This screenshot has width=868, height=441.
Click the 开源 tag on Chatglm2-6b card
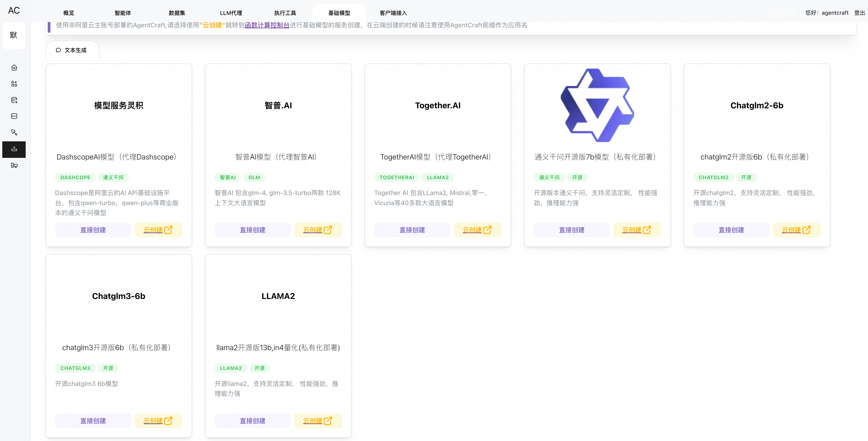(x=746, y=178)
